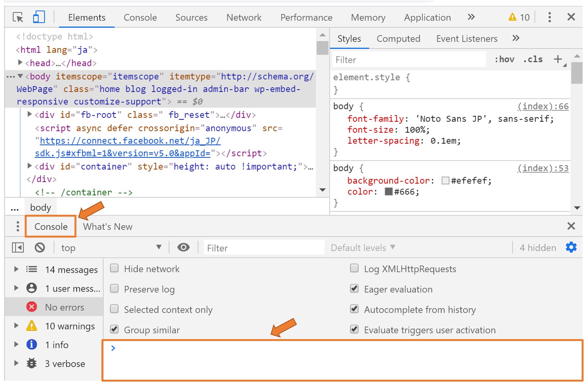Open the top JavaScript context dropdown
The height and width of the screenshot is (387, 588).
(x=111, y=247)
